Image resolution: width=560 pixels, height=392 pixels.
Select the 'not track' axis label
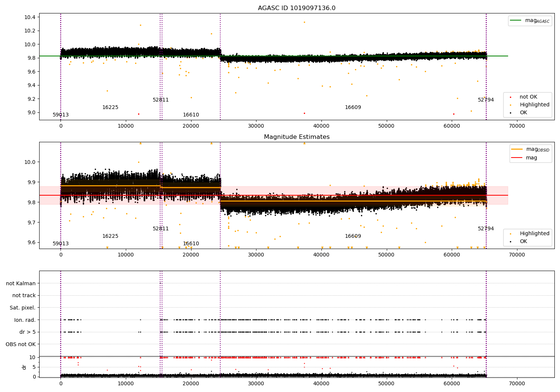click(x=24, y=295)
